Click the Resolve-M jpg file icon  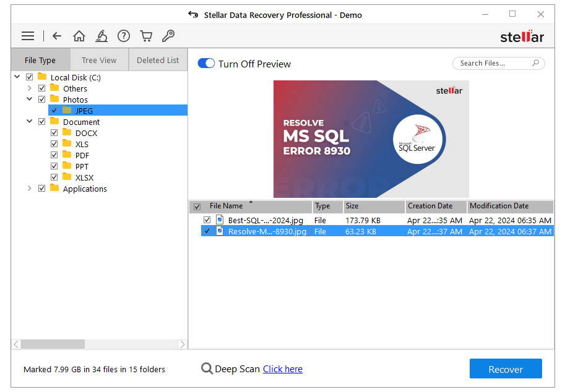pyautogui.click(x=220, y=231)
